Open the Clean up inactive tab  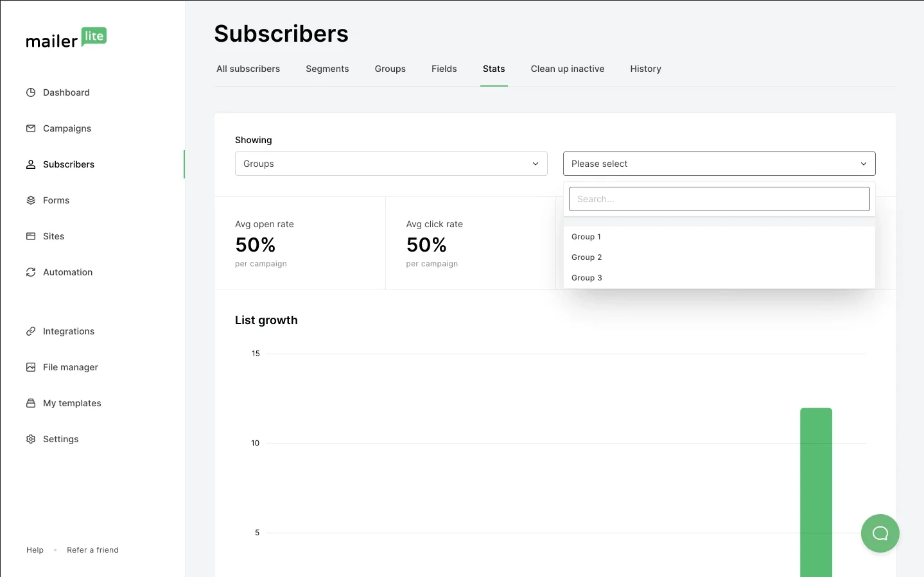[568, 69]
